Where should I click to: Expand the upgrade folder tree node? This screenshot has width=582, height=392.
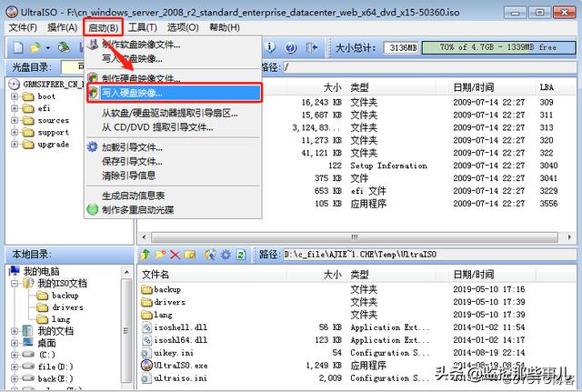[x=15, y=144]
